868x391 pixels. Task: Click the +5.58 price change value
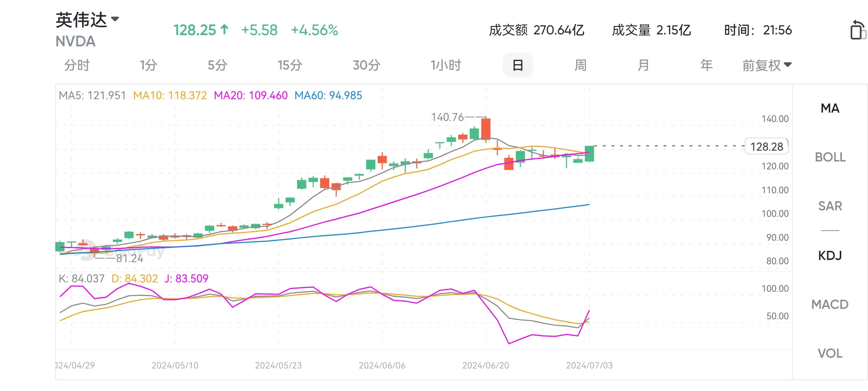[259, 30]
